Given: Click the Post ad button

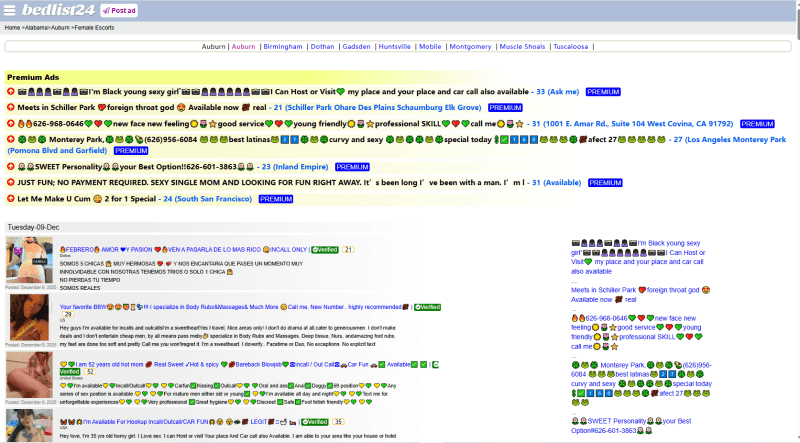Looking at the screenshot, I should click(119, 10).
